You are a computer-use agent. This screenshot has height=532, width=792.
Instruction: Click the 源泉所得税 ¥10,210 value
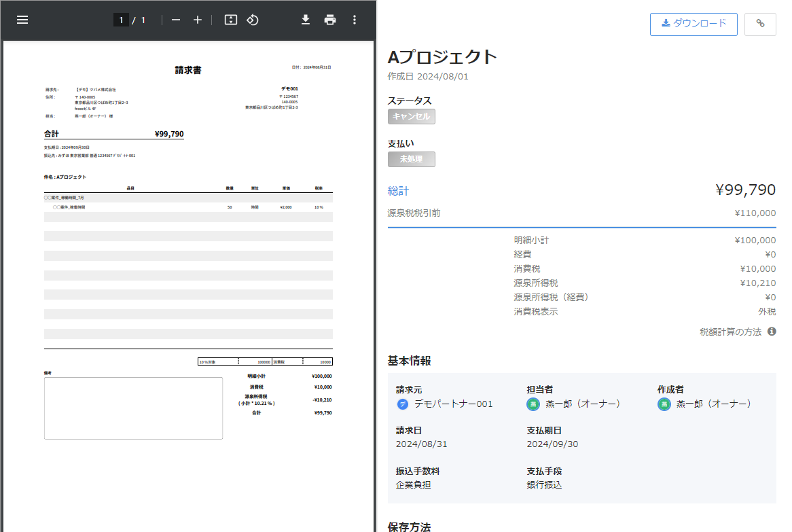pos(757,283)
